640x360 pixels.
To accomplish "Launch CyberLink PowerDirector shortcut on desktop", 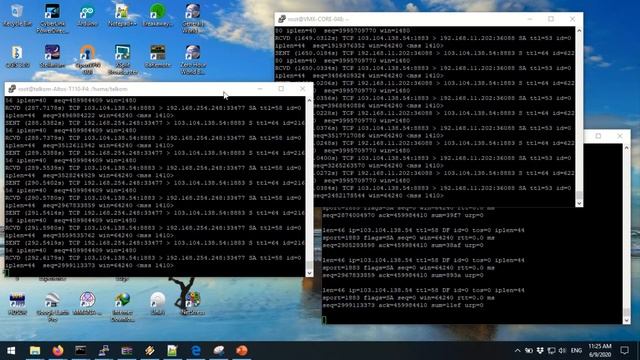I will coord(52,18).
